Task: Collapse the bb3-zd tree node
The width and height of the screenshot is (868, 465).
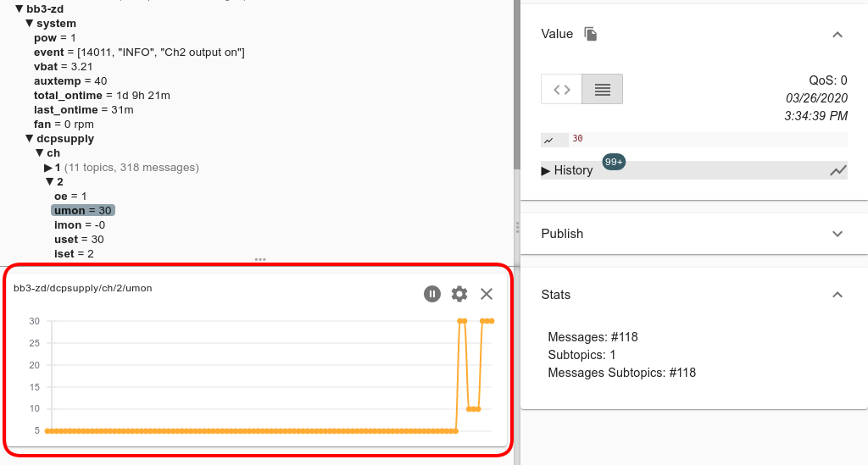Action: click(x=19, y=8)
